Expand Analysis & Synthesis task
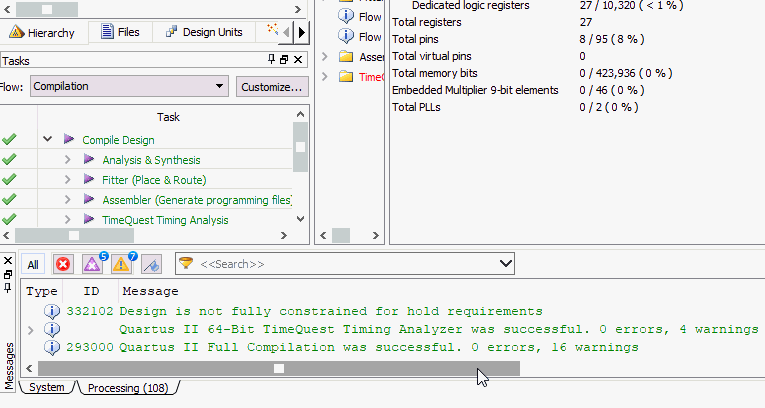 click(x=67, y=160)
